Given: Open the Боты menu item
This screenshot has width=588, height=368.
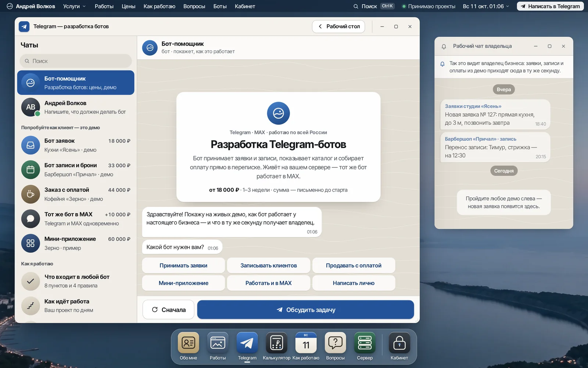Looking at the screenshot, I should point(220,6).
